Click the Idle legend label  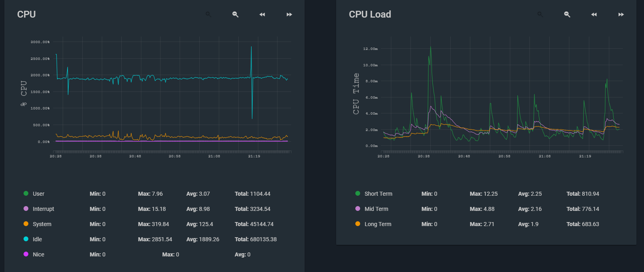(x=37, y=239)
